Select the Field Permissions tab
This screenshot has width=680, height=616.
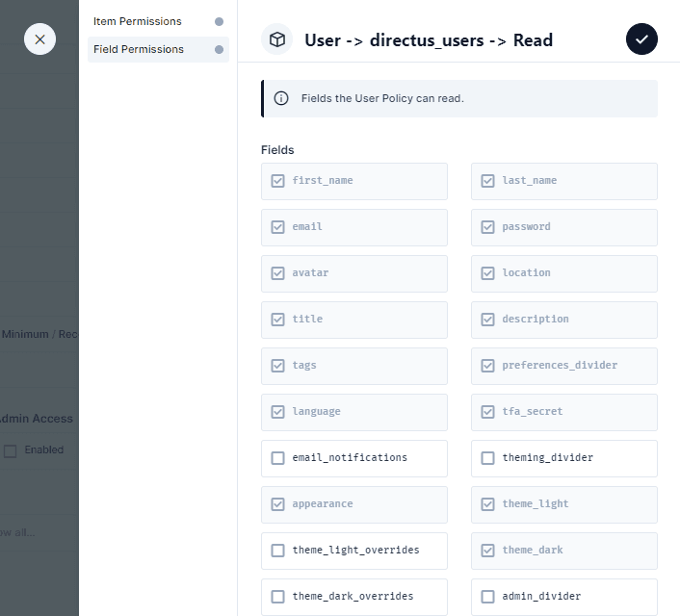[x=158, y=50]
